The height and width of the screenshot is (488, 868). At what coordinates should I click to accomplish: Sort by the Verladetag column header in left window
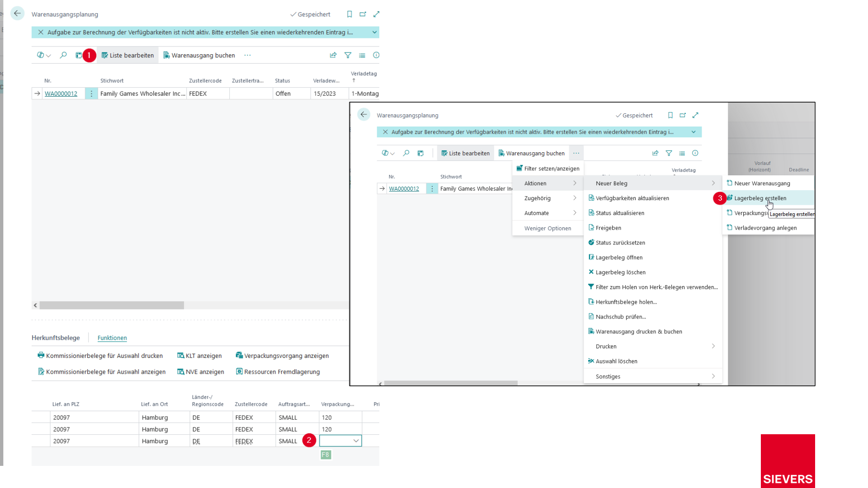363,74
